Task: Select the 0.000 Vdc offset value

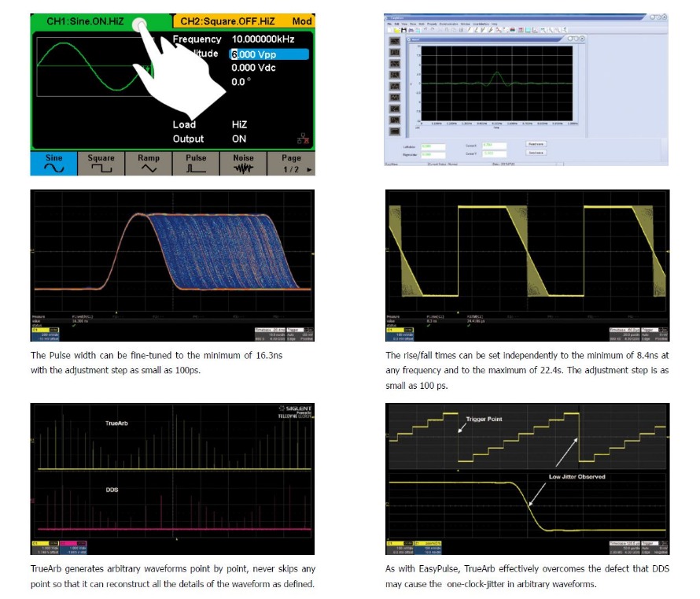Action: point(253,68)
